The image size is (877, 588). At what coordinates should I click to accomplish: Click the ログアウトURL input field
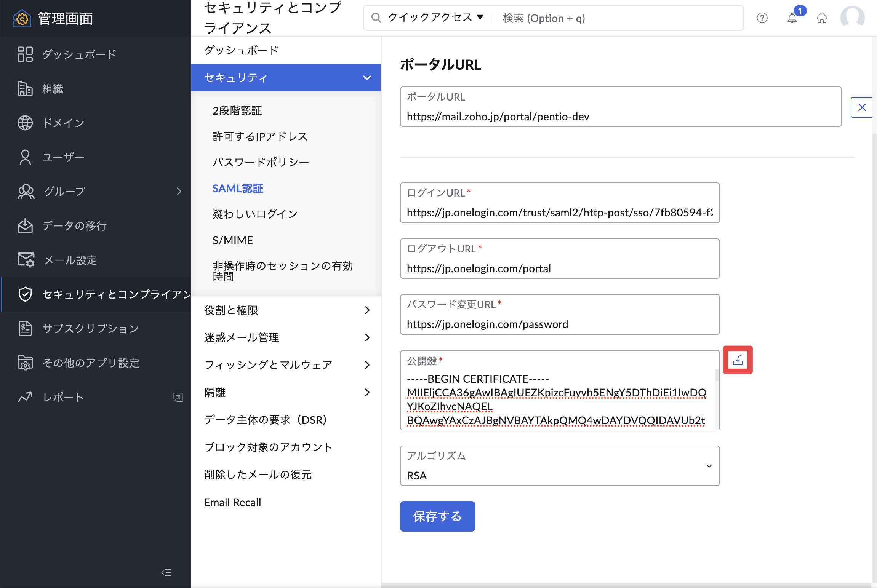pos(560,259)
